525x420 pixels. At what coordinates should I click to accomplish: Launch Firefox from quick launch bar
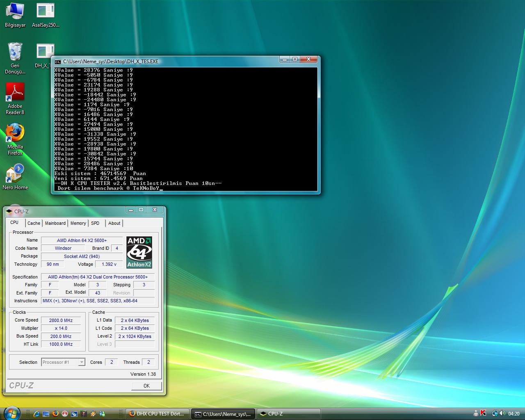pyautogui.click(x=55, y=413)
